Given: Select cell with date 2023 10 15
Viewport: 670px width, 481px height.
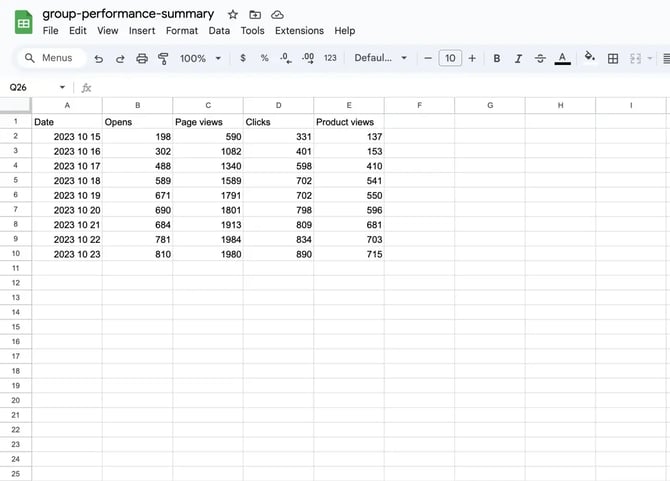Looking at the screenshot, I should (x=67, y=137).
